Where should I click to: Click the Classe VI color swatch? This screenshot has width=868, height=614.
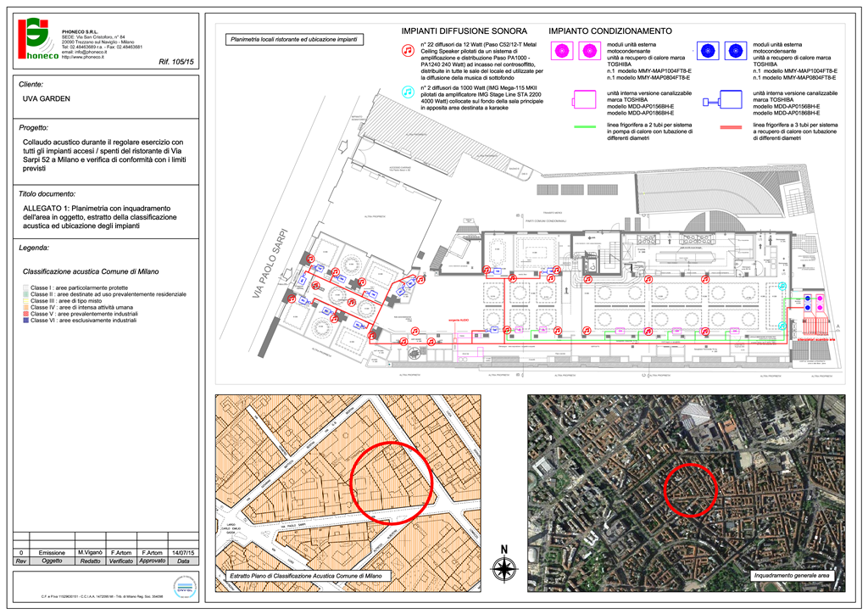click(x=25, y=320)
